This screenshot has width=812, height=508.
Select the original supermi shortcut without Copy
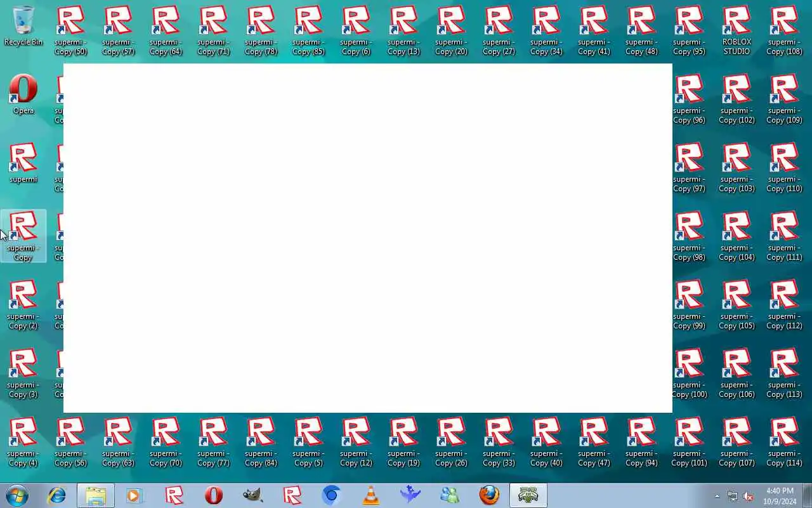pyautogui.click(x=23, y=164)
